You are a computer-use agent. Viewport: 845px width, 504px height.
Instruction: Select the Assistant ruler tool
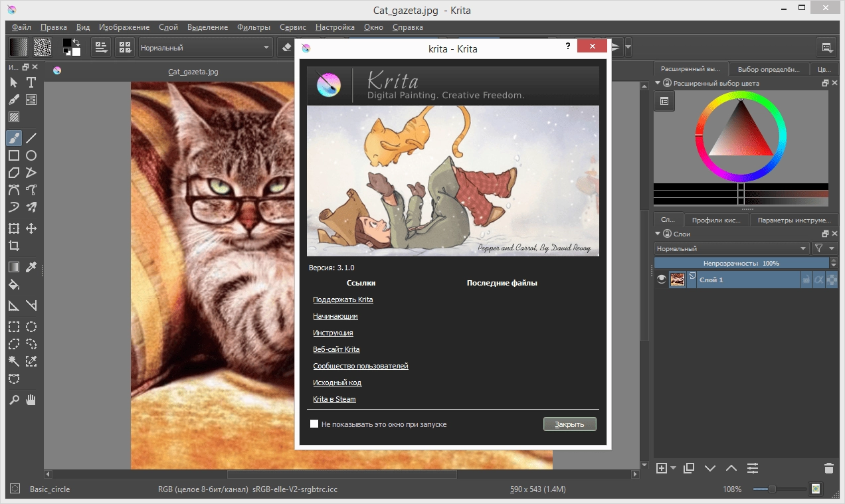pos(13,305)
